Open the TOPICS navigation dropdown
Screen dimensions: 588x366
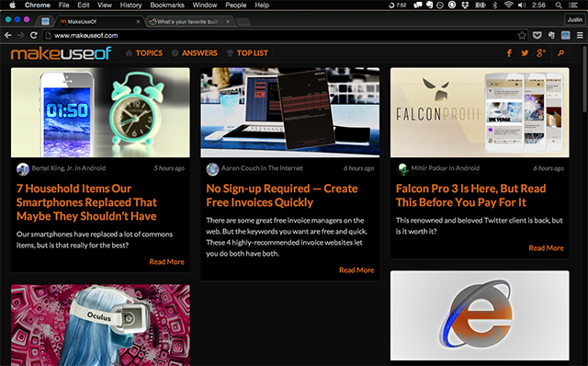click(144, 53)
